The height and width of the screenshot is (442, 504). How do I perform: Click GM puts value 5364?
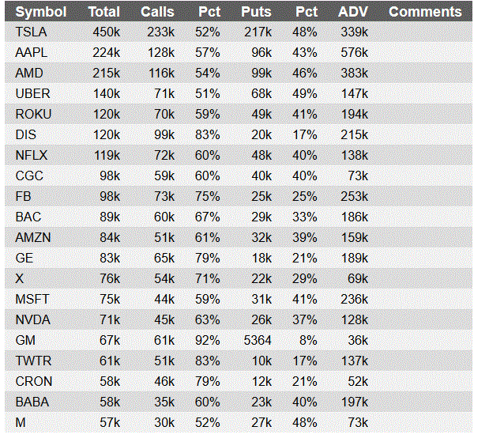click(x=258, y=341)
